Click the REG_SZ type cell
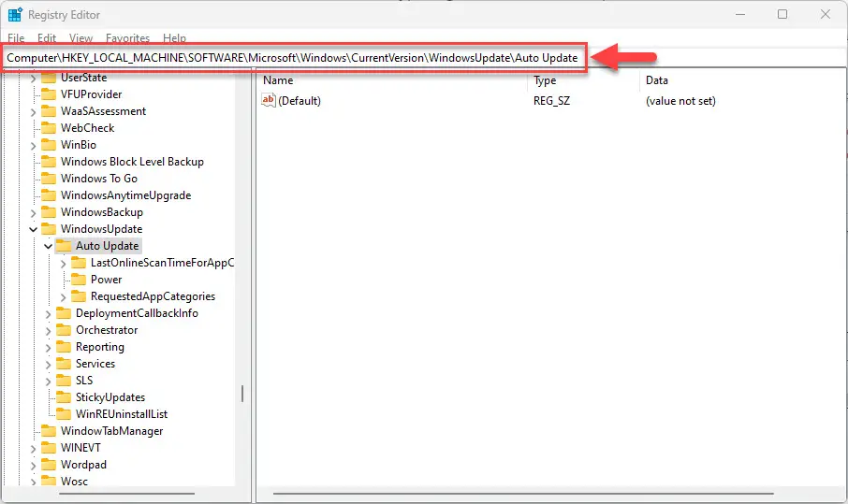 (551, 101)
